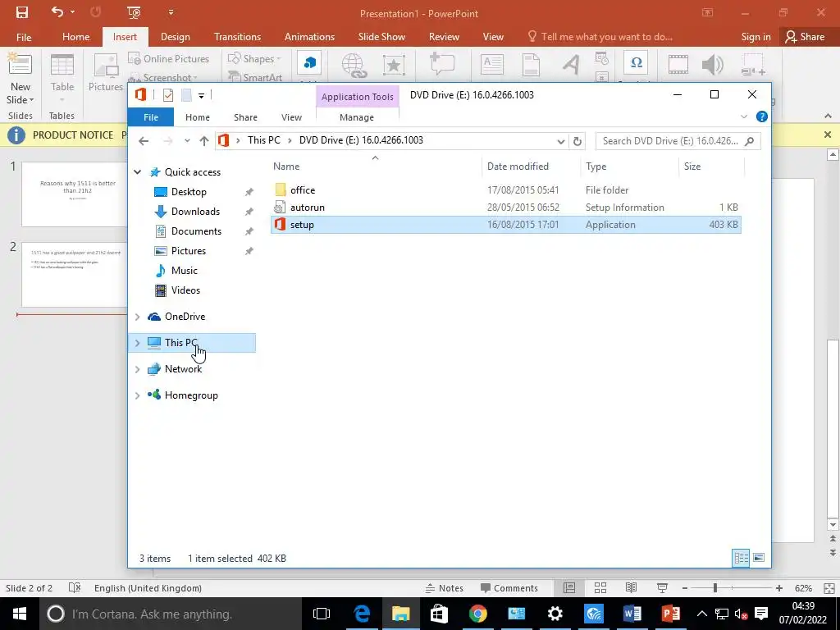Open Explorer's View tab
Viewport: 840px width, 630px height.
(291, 117)
